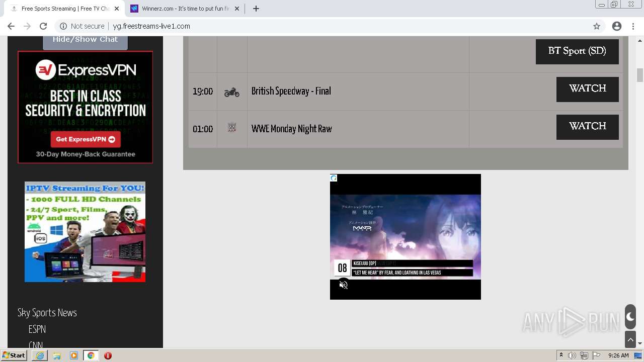Go forward to the next page
The image size is (644, 362).
click(27, 26)
